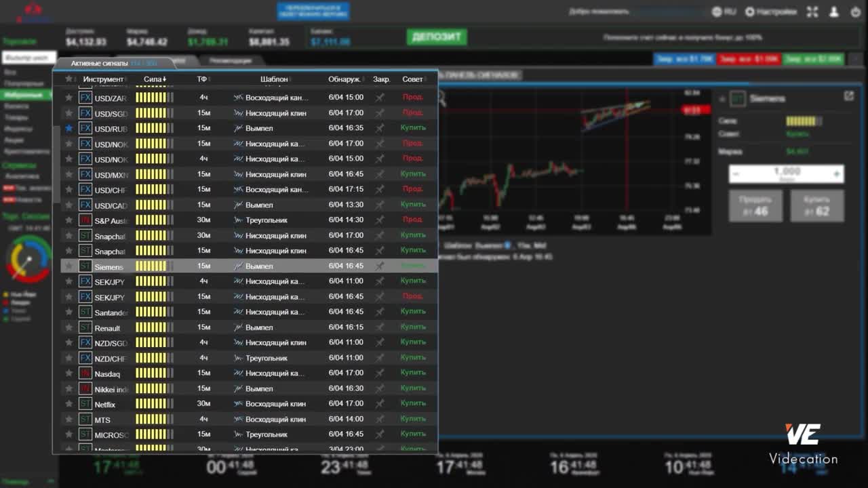
Task: Pin the Renault signal row
Action: tap(380, 327)
